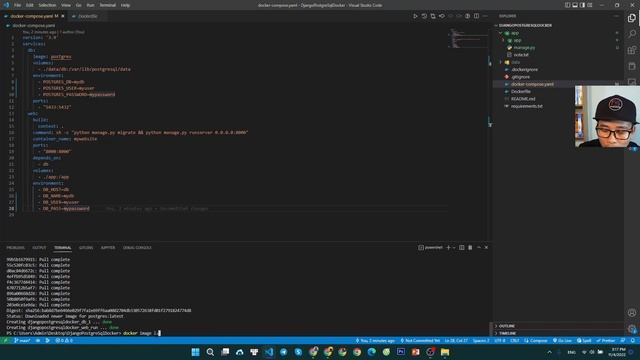Switch to the Problems panel tab
The height and width of the screenshot is (360, 640).
click(15, 248)
